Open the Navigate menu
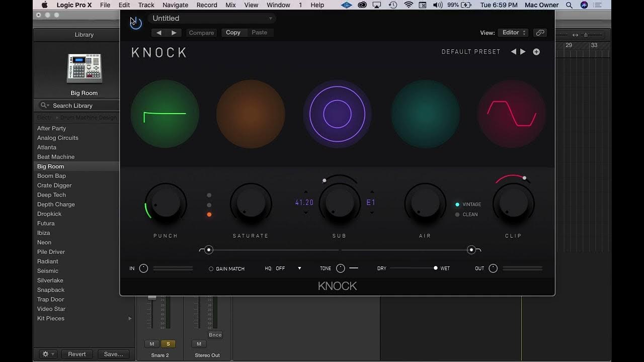Screen dimensions: 644x362 click(x=175, y=5)
